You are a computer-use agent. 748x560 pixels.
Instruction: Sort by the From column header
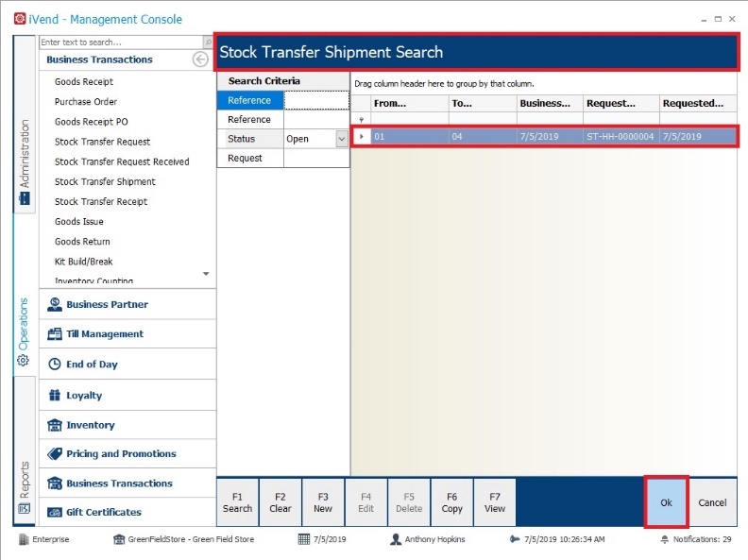[410, 104]
